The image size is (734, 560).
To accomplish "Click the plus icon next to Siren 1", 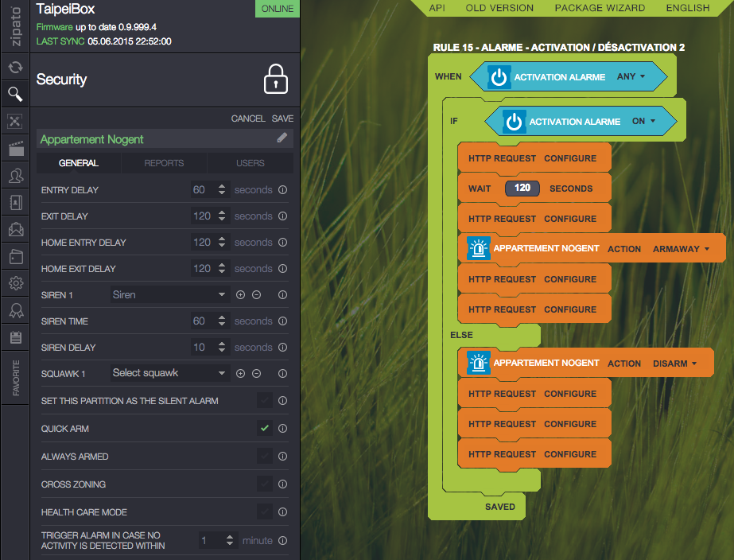I will pos(241,295).
